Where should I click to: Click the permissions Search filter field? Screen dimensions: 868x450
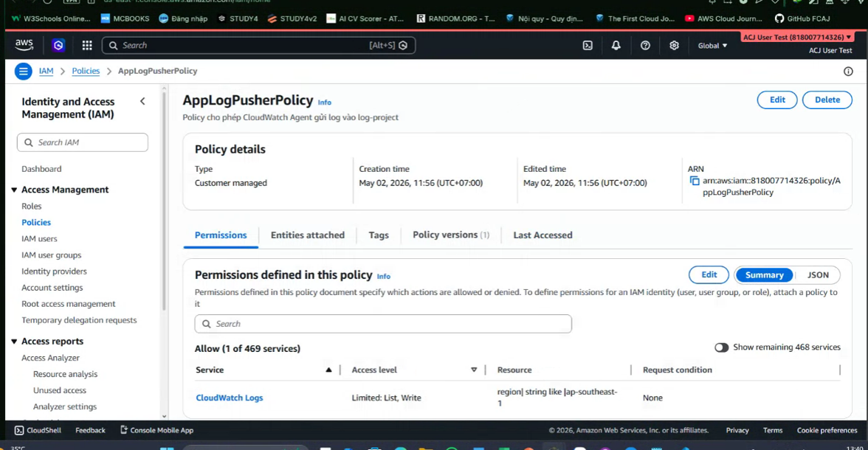[383, 324]
